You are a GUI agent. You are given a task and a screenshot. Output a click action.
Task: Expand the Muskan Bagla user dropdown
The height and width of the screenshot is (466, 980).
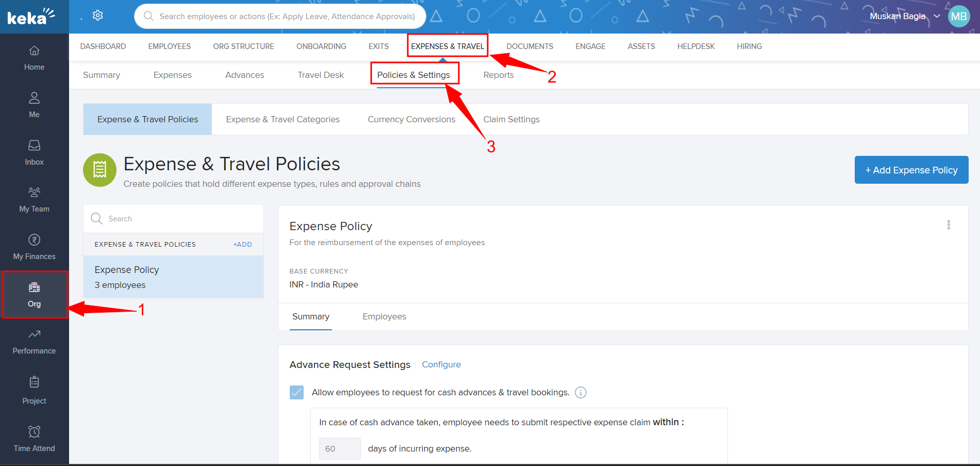tap(937, 16)
